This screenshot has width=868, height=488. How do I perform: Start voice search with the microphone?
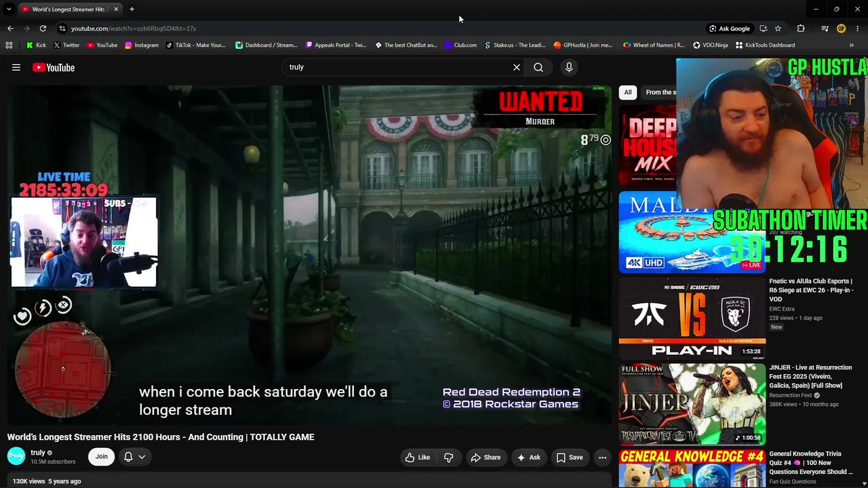569,67
